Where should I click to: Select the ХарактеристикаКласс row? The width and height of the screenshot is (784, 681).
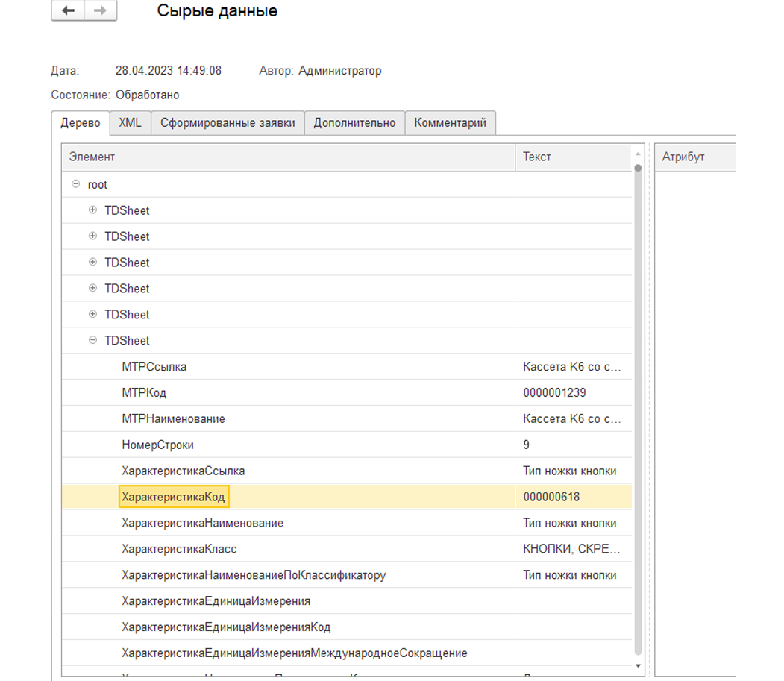[347, 548]
